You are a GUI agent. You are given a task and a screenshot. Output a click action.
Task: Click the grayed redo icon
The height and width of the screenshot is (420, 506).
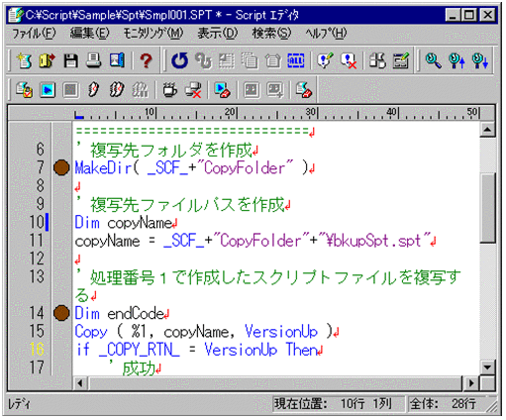pos(203,60)
